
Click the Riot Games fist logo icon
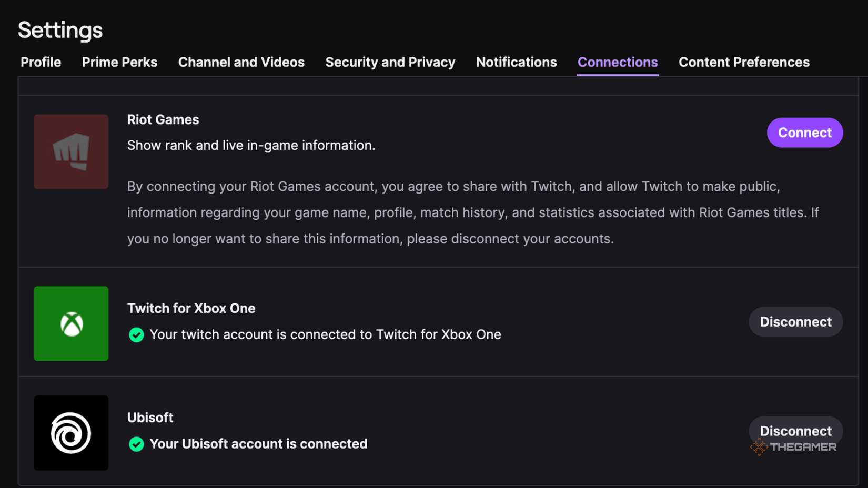point(70,151)
